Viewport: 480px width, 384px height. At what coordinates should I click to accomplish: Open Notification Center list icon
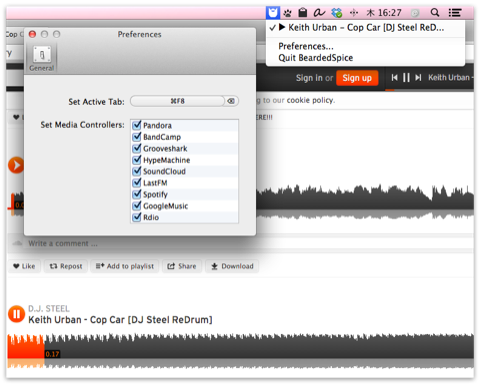[455, 13]
